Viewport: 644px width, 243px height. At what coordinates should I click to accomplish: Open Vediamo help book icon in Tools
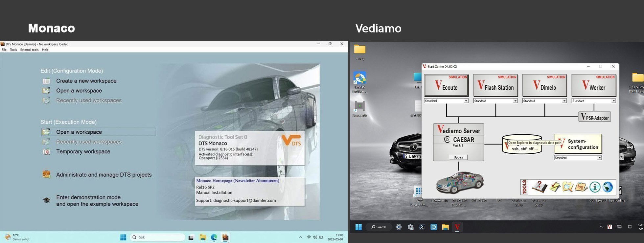point(540,187)
